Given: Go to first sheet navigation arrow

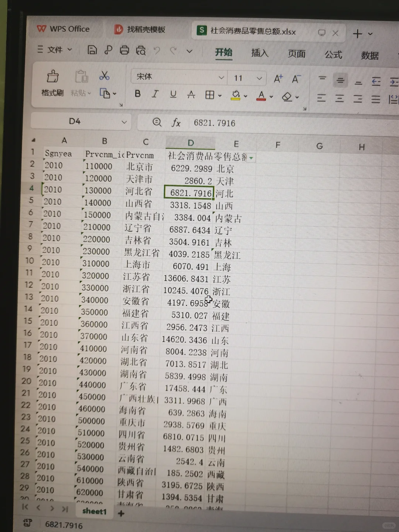Looking at the screenshot, I should pyautogui.click(x=25, y=507).
